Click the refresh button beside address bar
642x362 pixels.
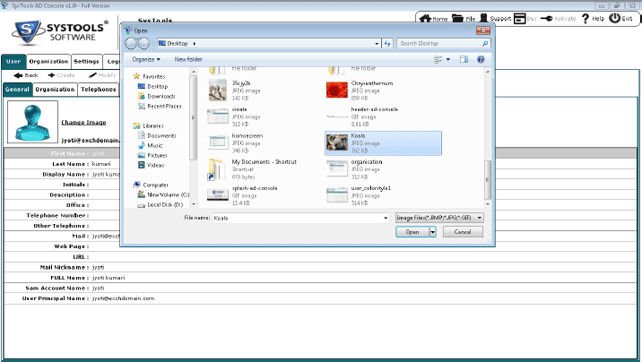(387, 43)
